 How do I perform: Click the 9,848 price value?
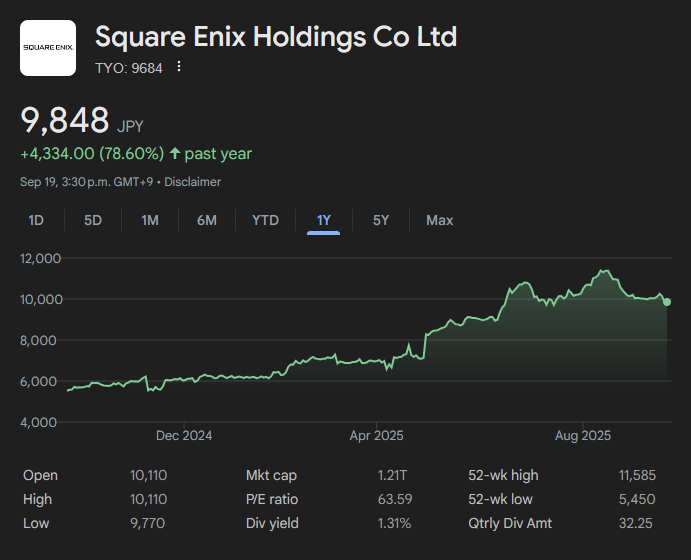point(65,120)
